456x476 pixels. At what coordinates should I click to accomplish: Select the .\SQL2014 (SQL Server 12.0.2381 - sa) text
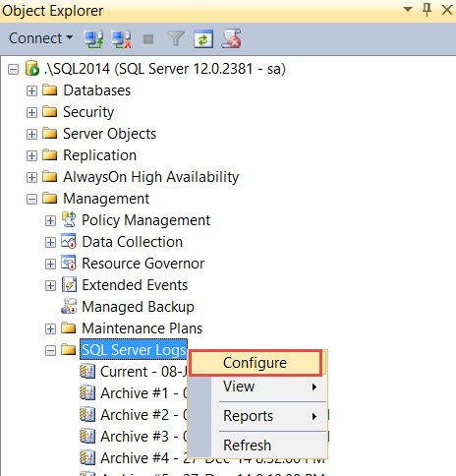pos(165,69)
